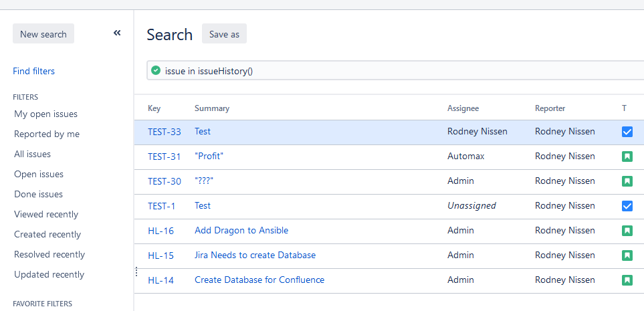Click into the JQL query input field
The height and width of the screenshot is (311, 644).
[x=401, y=70]
